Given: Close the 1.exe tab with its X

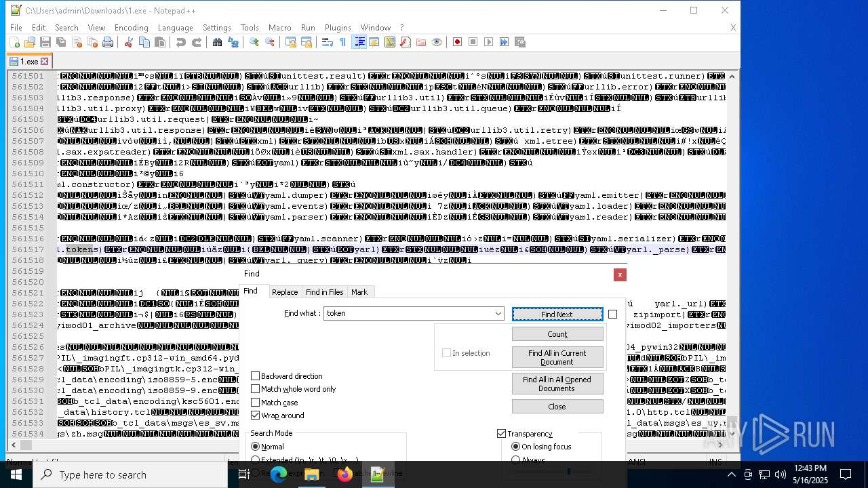Looking at the screenshot, I should coord(45,62).
